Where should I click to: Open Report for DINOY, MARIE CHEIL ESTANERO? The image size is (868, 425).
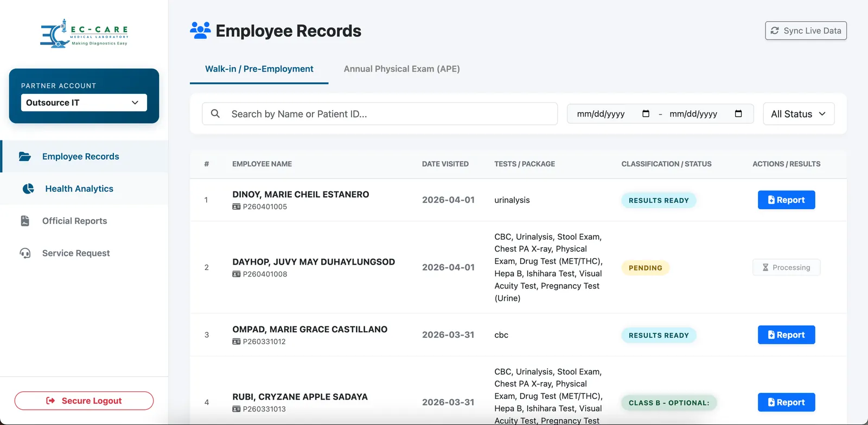786,200
